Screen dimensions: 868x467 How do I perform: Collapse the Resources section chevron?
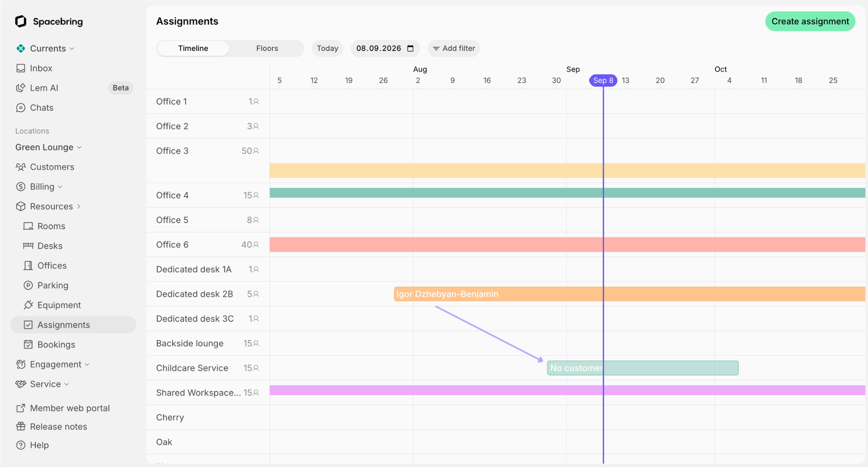click(x=79, y=206)
